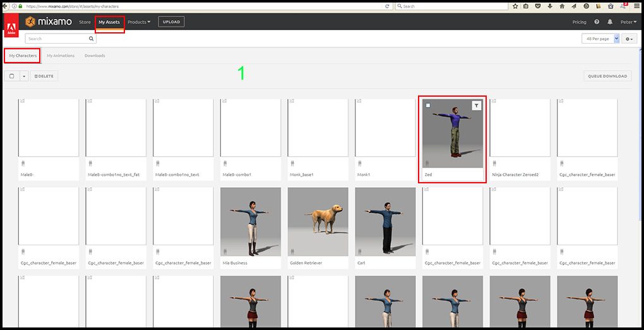Screen dimensions: 644x330
Task: Click the character type icon on Monk1 card
Action: (x=360, y=163)
